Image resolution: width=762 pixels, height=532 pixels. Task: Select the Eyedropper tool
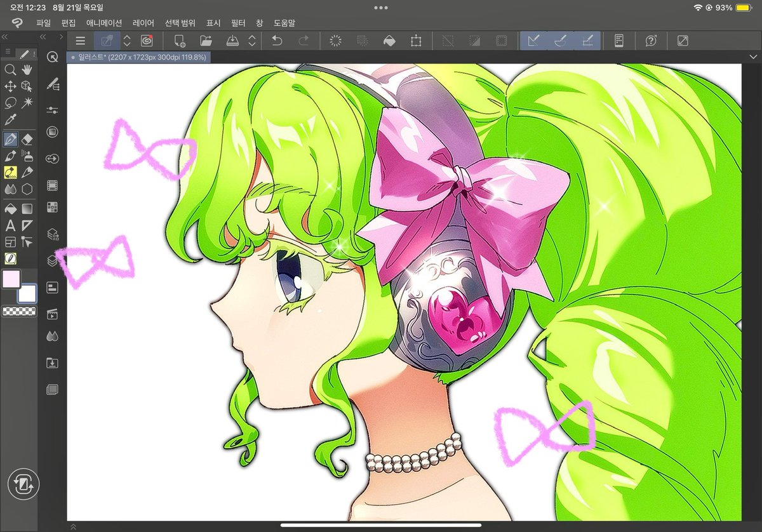click(10, 120)
